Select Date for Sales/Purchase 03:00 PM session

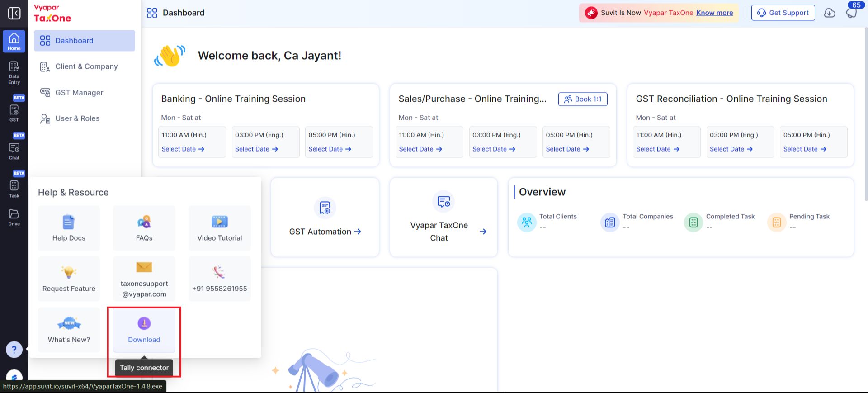494,149
